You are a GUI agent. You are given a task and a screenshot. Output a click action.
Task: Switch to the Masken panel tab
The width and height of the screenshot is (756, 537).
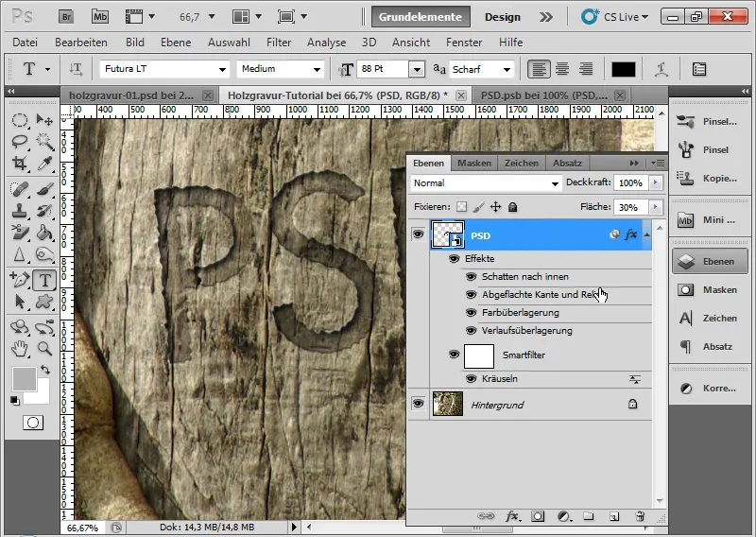point(474,163)
